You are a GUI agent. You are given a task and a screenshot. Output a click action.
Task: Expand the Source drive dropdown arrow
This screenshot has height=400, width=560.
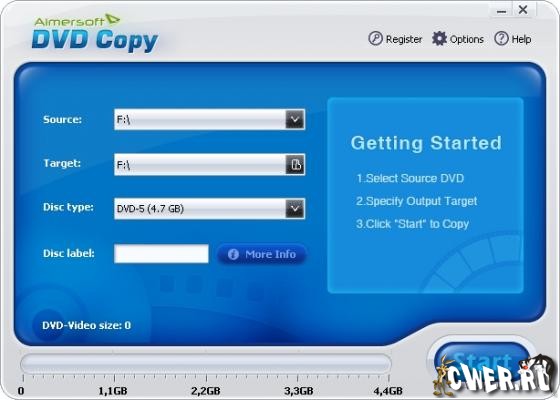click(x=295, y=119)
